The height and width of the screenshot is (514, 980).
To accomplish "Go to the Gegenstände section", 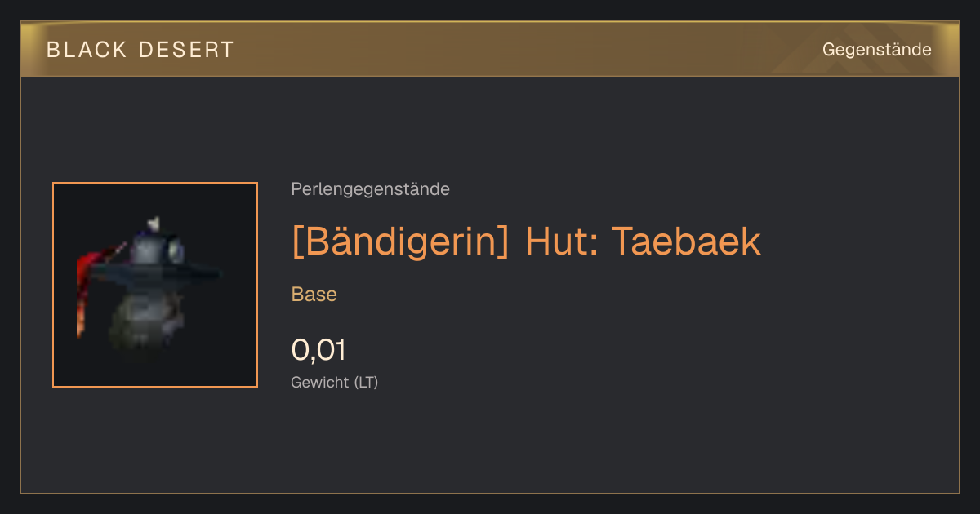I will coord(877,49).
